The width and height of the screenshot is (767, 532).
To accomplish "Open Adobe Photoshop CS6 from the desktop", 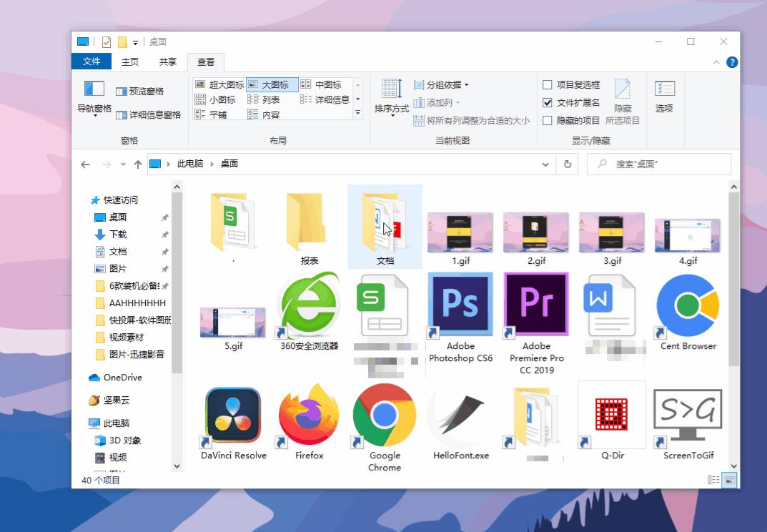I will pyautogui.click(x=460, y=304).
